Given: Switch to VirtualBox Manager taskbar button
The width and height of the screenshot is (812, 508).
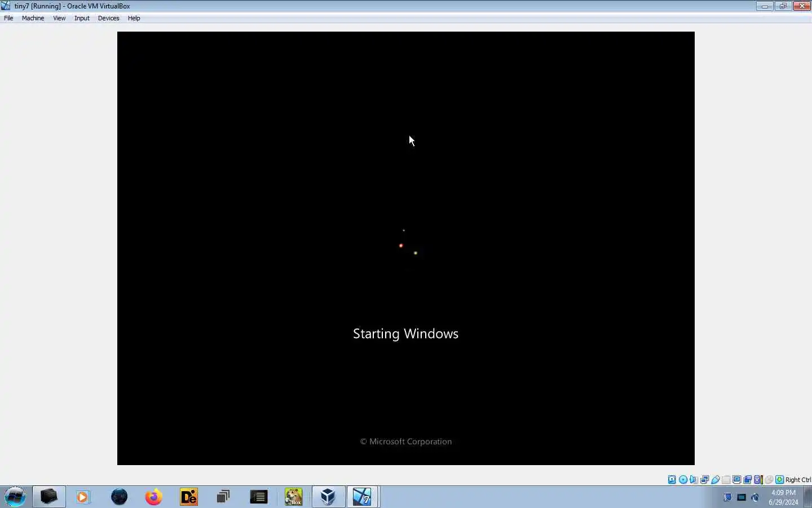Looking at the screenshot, I should [x=328, y=497].
